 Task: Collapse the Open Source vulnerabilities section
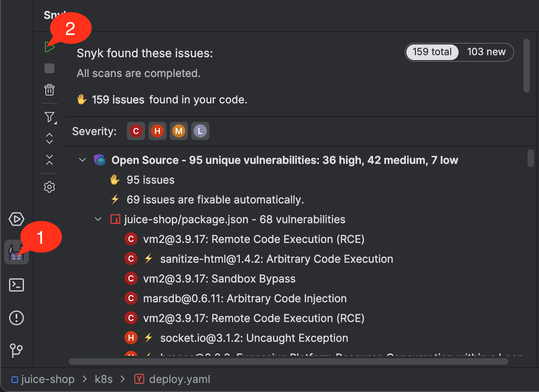point(82,160)
